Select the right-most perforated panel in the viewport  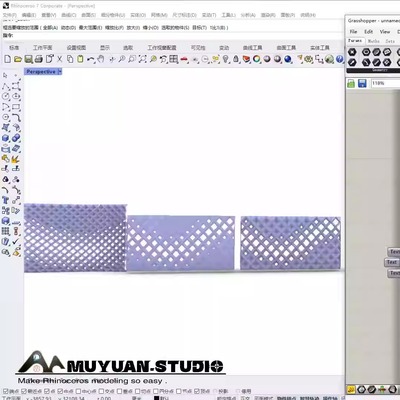[290, 243]
